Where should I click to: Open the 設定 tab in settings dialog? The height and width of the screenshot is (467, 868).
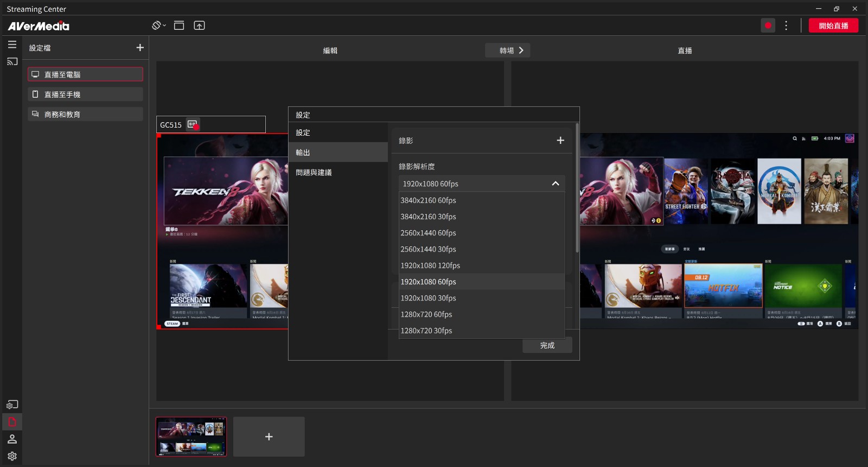338,132
